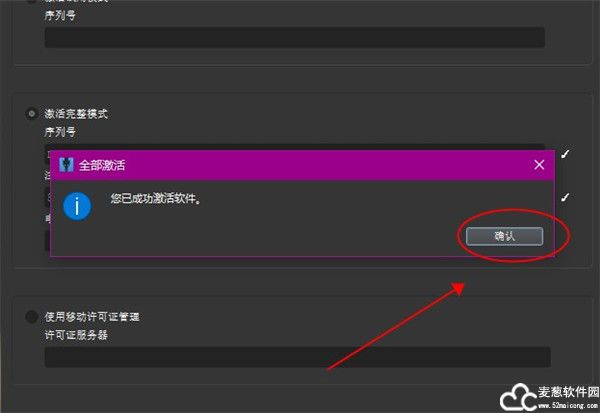Click the 激活完整模式 option label
The width and height of the screenshot is (600, 413).
click(x=76, y=114)
